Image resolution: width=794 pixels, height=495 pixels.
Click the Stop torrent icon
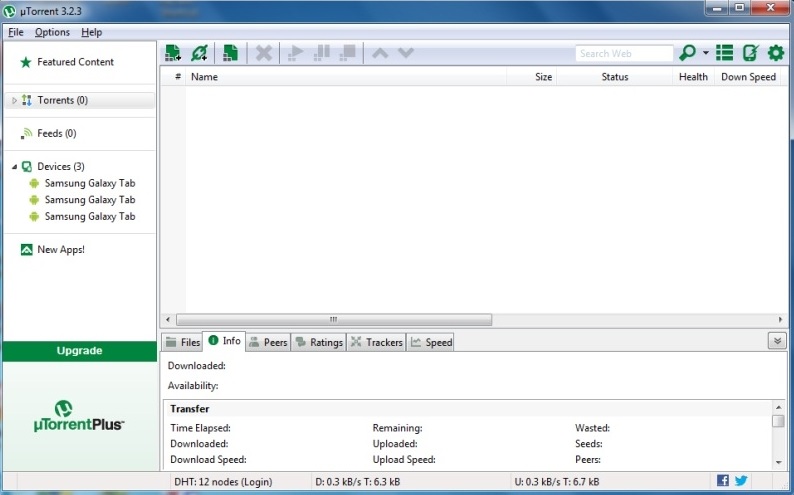tap(348, 53)
